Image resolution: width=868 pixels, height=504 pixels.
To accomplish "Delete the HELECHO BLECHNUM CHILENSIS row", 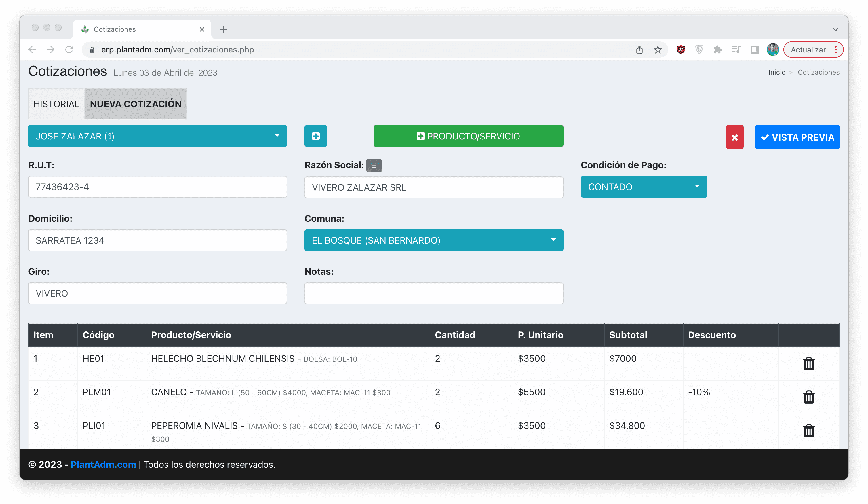I will click(x=808, y=364).
